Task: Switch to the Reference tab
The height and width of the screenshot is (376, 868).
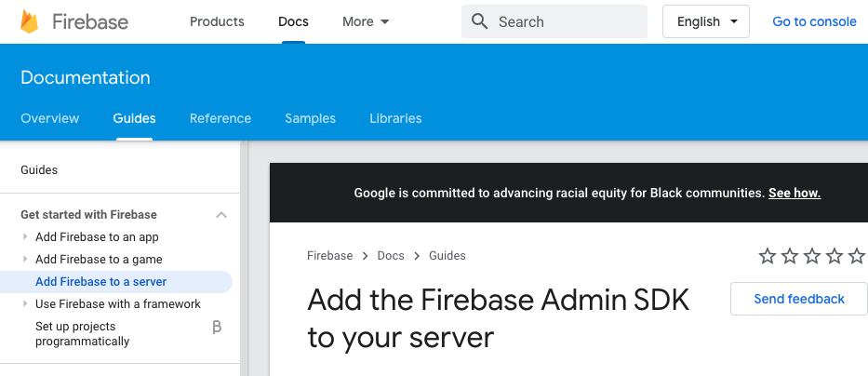Action: [x=220, y=118]
